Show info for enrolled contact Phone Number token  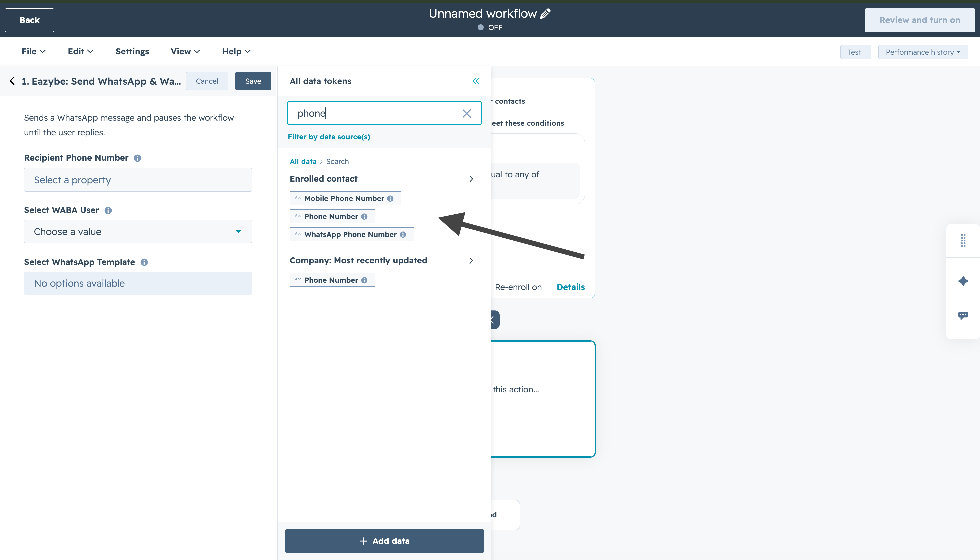tap(364, 217)
